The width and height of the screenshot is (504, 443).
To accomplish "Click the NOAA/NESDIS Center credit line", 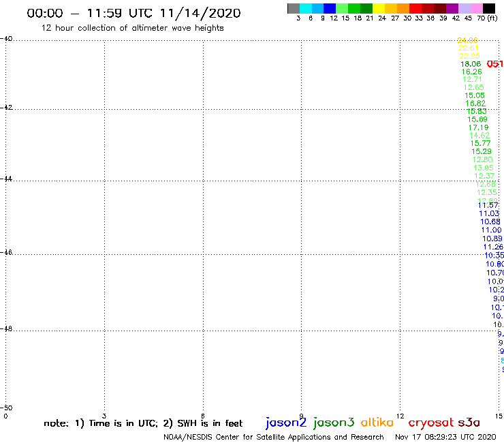I will click(274, 438).
